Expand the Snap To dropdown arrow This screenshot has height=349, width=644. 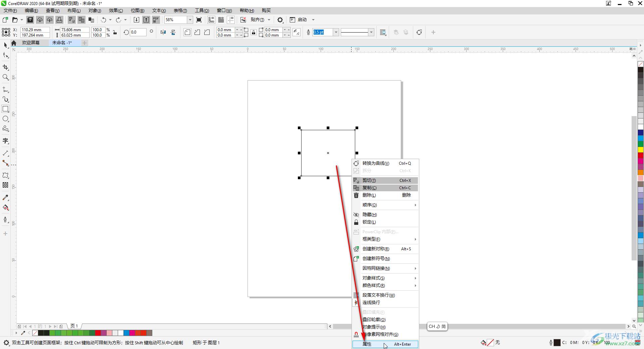pyautogui.click(x=269, y=20)
